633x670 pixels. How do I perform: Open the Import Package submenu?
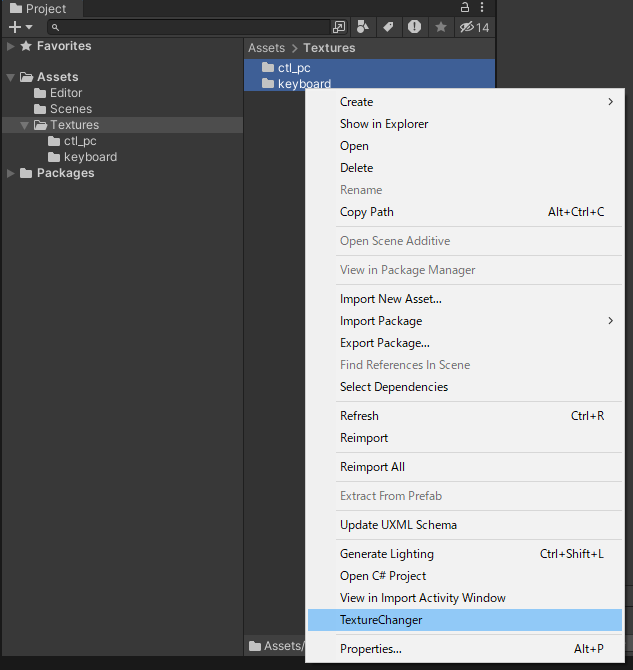pyautogui.click(x=465, y=321)
